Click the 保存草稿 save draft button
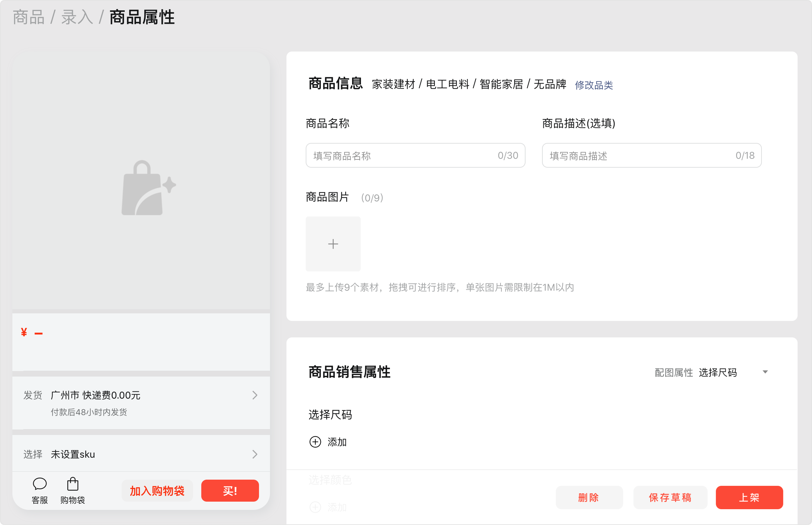 click(x=670, y=497)
